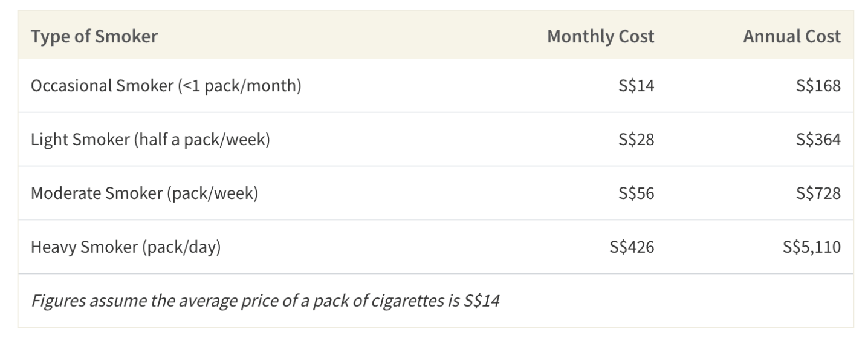This screenshot has height=338, width=868.
Task: Click the Monthly Cost column header
Action: coord(600,36)
